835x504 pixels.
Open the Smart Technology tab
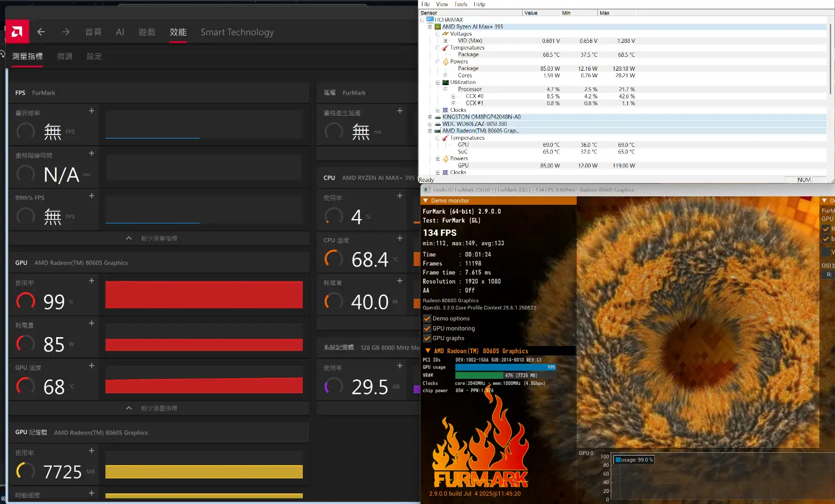(x=237, y=32)
